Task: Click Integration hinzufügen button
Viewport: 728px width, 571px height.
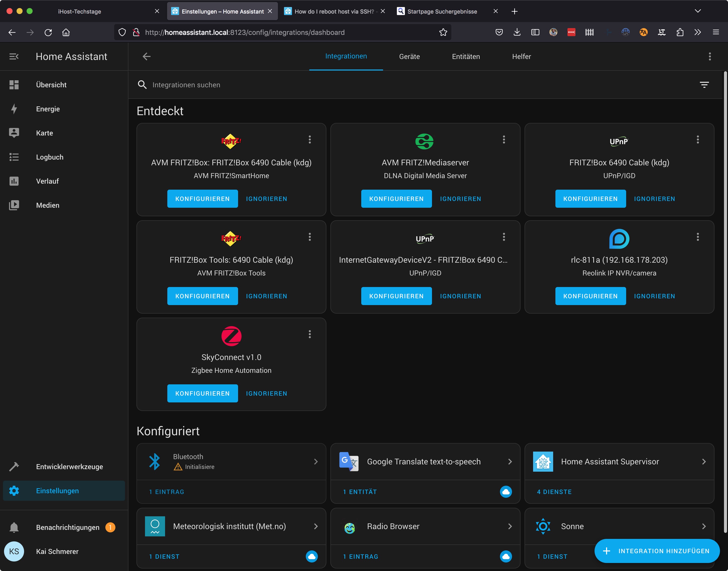Action: 657,551
